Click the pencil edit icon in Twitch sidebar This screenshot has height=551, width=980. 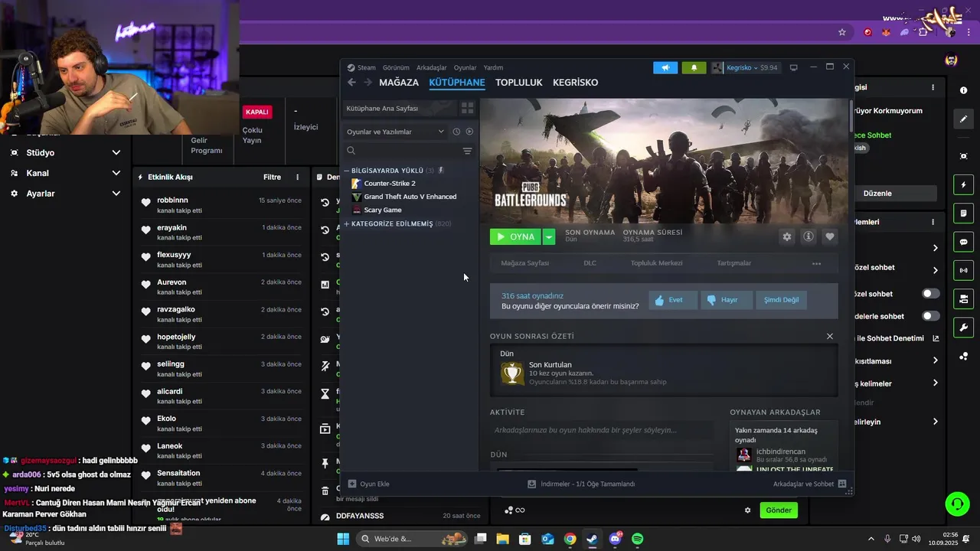963,119
